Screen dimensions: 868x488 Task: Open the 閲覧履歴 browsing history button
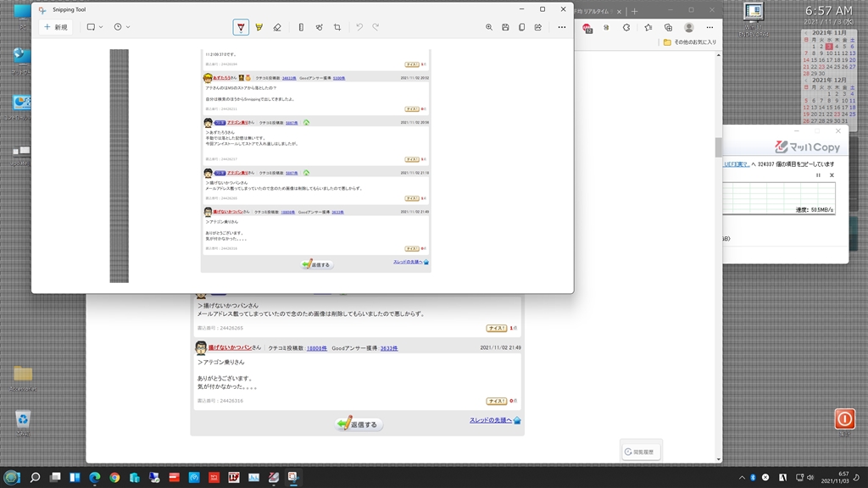[641, 452]
